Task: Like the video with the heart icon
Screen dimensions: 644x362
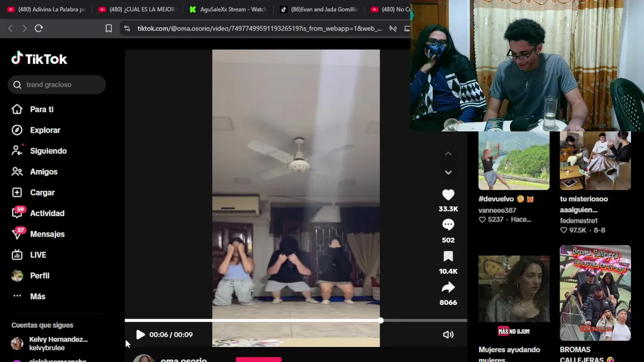Action: 448,195
